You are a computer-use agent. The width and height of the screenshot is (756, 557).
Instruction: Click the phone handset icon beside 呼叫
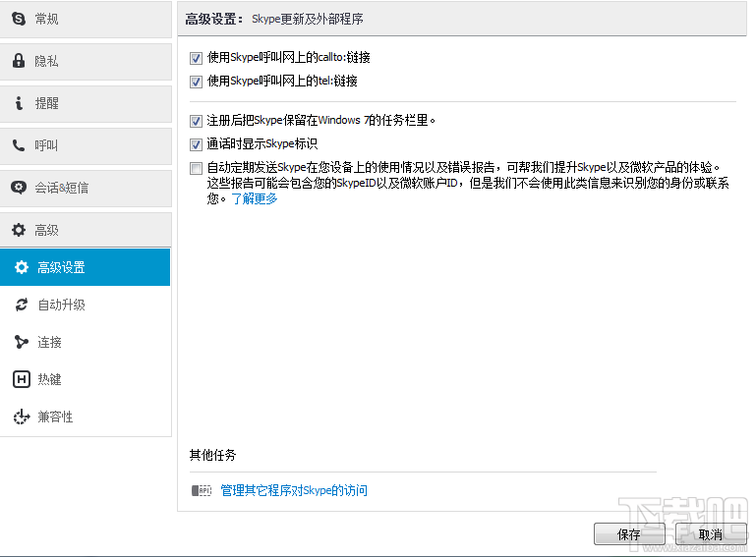19,145
